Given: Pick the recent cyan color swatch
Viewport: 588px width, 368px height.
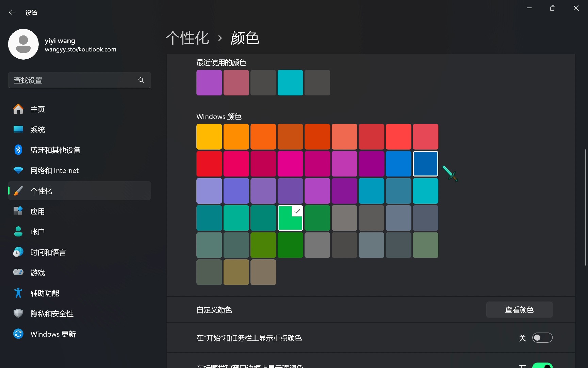Looking at the screenshot, I should point(290,83).
